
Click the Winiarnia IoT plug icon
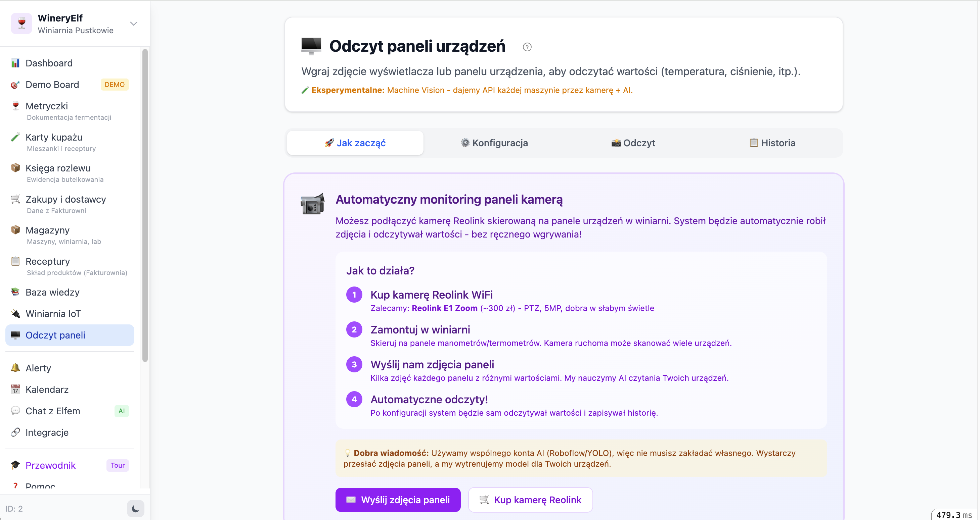point(15,314)
